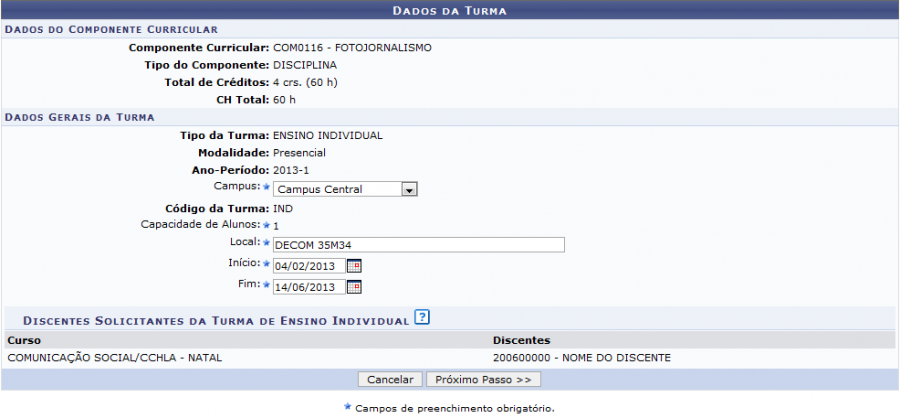Click the Dados Gerais da Turma section header

(x=79, y=117)
